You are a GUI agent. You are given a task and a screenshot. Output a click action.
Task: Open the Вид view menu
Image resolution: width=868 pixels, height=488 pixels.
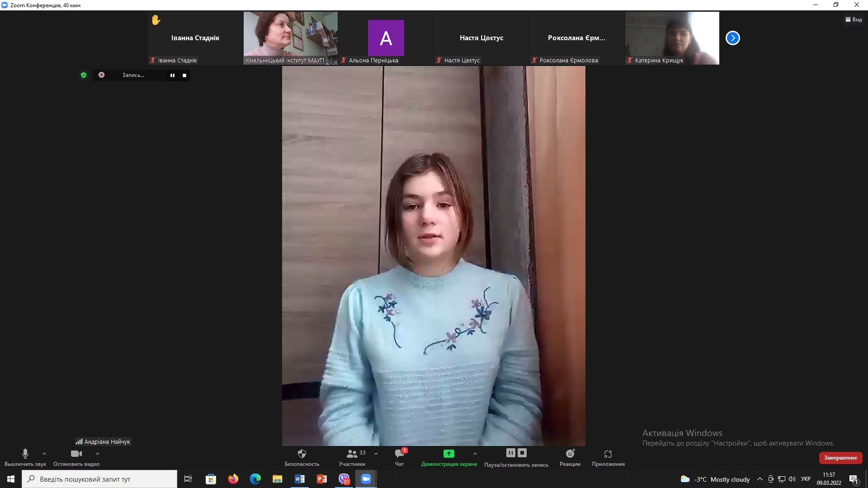tap(854, 19)
